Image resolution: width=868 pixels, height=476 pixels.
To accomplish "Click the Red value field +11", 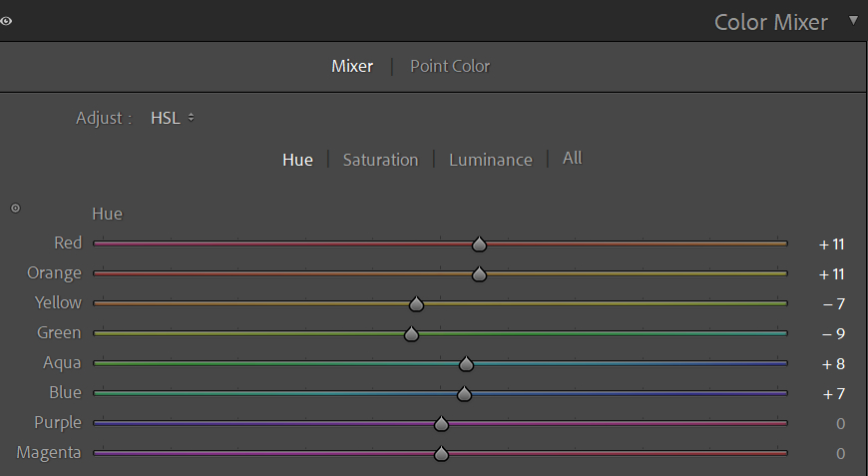I will tap(831, 244).
